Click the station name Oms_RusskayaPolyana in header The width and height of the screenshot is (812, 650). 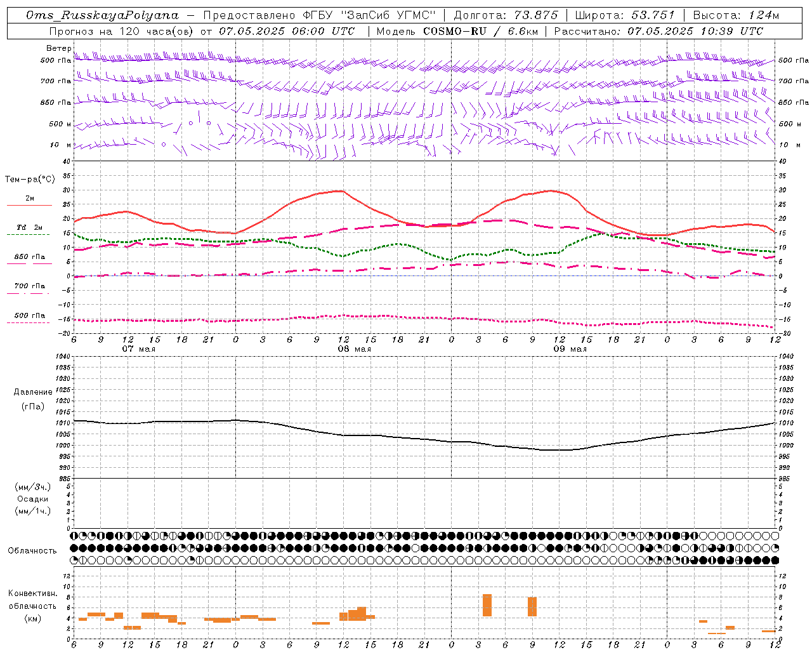[x=103, y=15]
